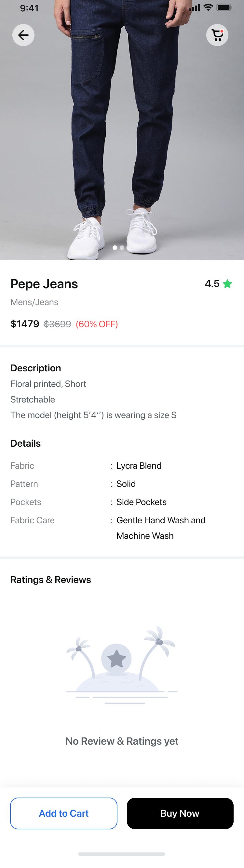
Task: Click the Buy Now button
Action: (180, 813)
